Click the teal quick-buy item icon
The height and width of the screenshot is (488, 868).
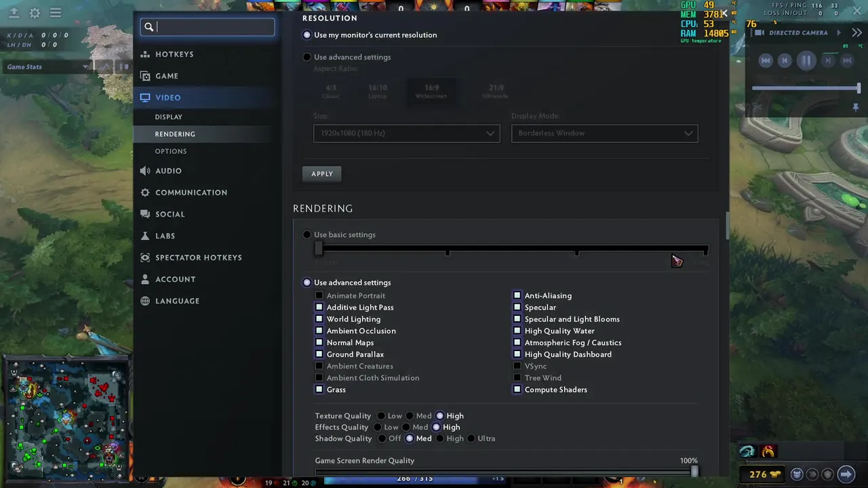click(x=747, y=451)
